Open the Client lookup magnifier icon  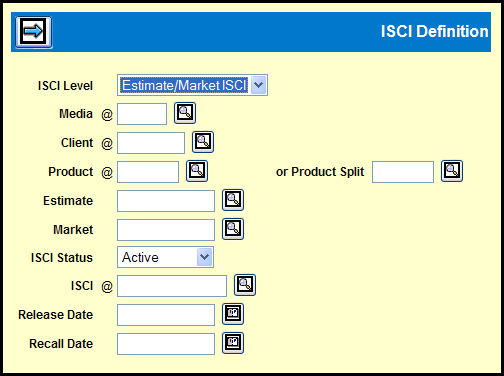[x=203, y=142]
